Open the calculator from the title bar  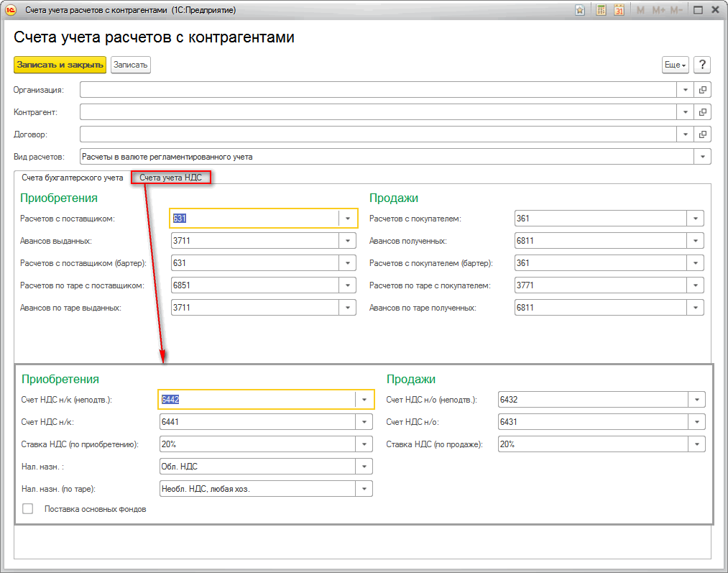pos(600,10)
